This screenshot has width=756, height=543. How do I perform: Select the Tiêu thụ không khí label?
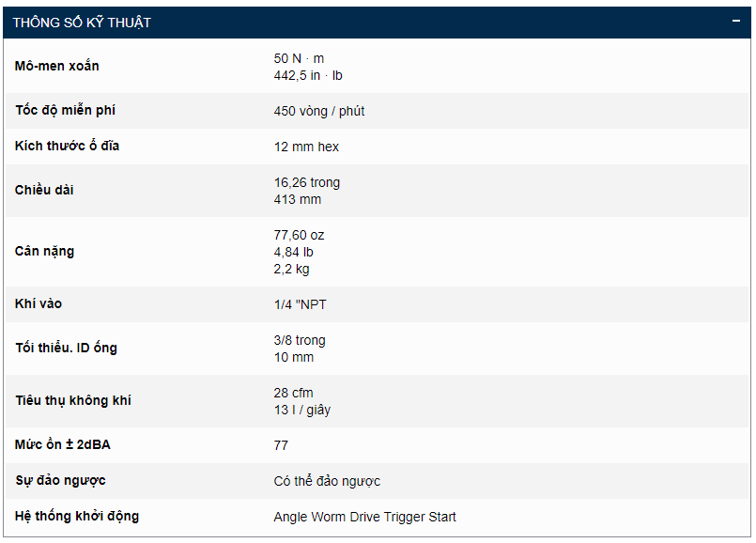coord(73,401)
